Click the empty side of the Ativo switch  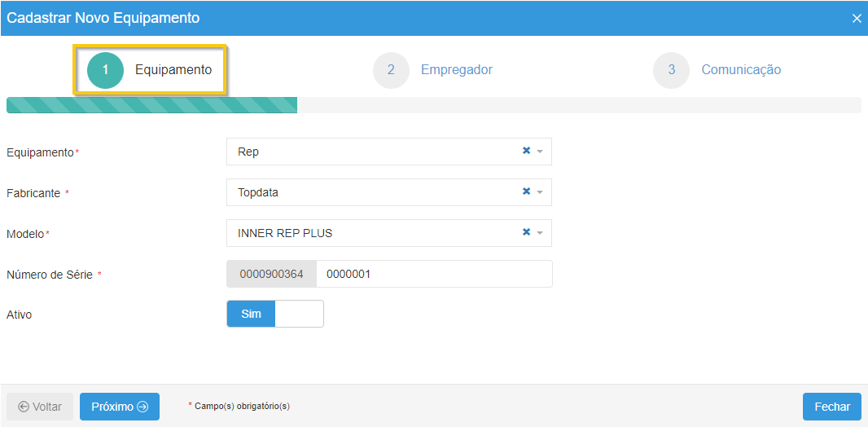[299, 314]
